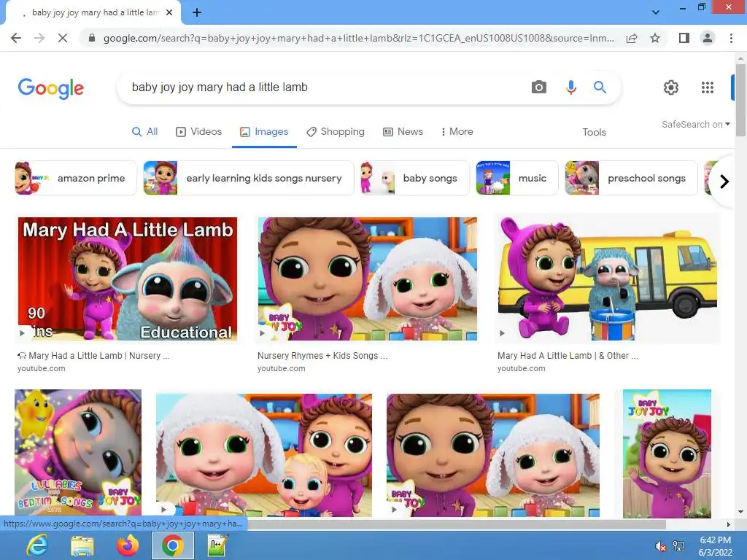
Task: Expand the SafeSearch on dropdown
Action: pyautogui.click(x=695, y=124)
